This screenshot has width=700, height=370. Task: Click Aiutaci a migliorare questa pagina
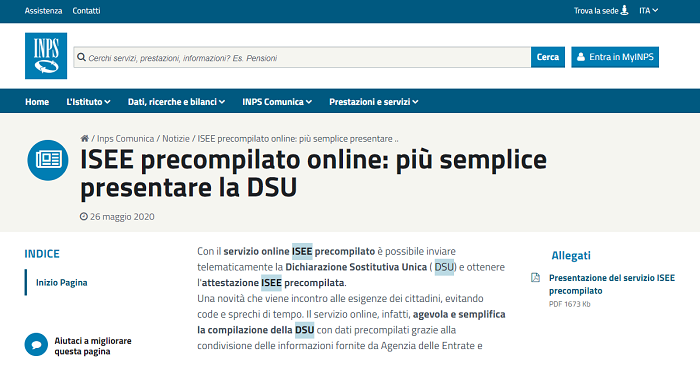(x=93, y=346)
